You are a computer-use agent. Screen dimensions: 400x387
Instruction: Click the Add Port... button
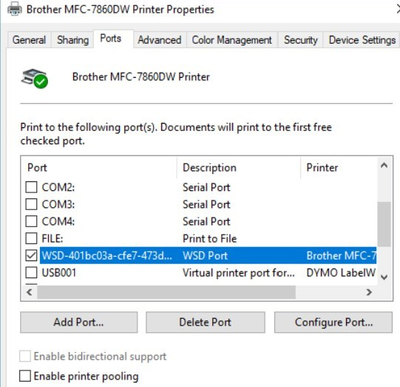79,322
